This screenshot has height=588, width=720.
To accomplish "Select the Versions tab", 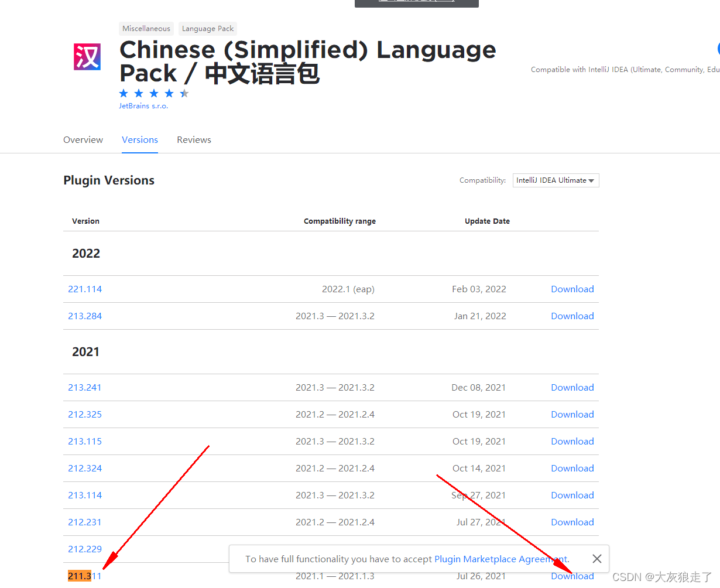I will pos(140,140).
